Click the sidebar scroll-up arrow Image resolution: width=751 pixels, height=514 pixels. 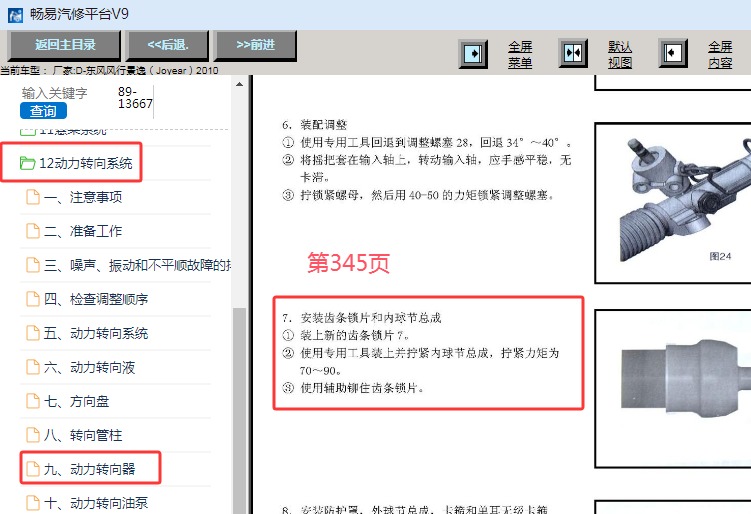click(x=239, y=84)
